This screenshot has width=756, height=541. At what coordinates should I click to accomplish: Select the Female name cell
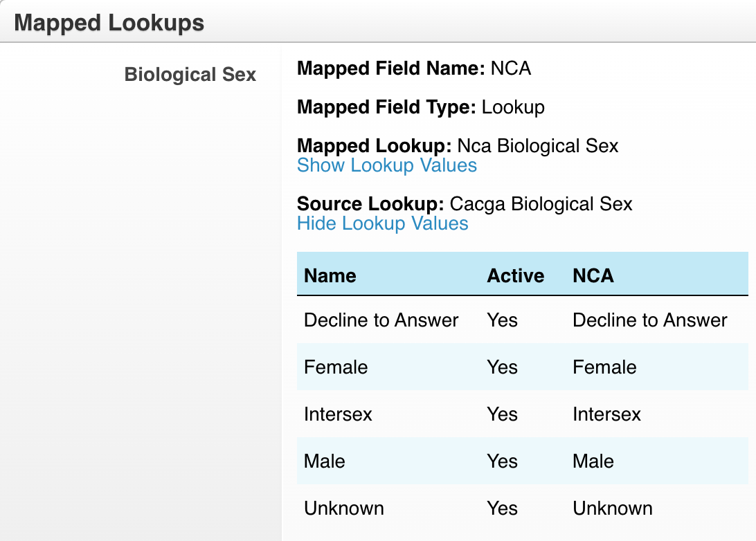336,367
